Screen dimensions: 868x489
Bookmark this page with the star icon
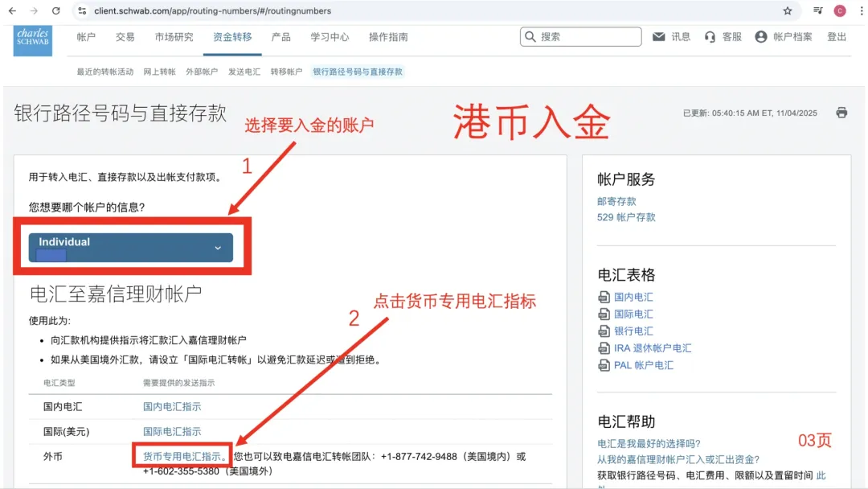pos(787,10)
